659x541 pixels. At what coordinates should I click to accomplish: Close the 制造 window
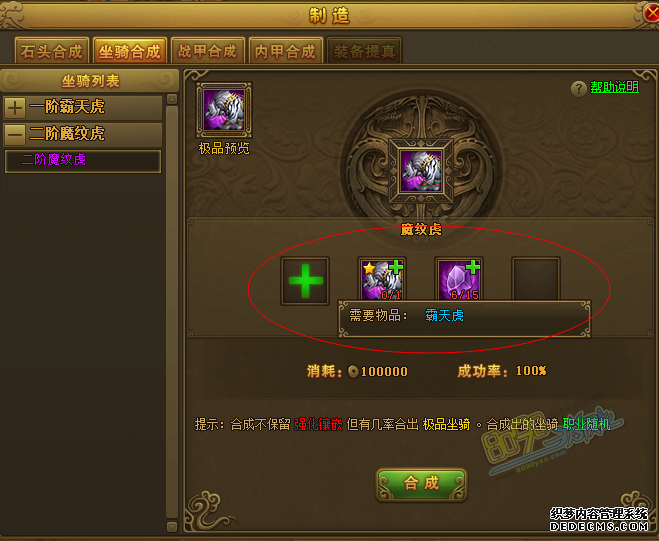(x=651, y=14)
